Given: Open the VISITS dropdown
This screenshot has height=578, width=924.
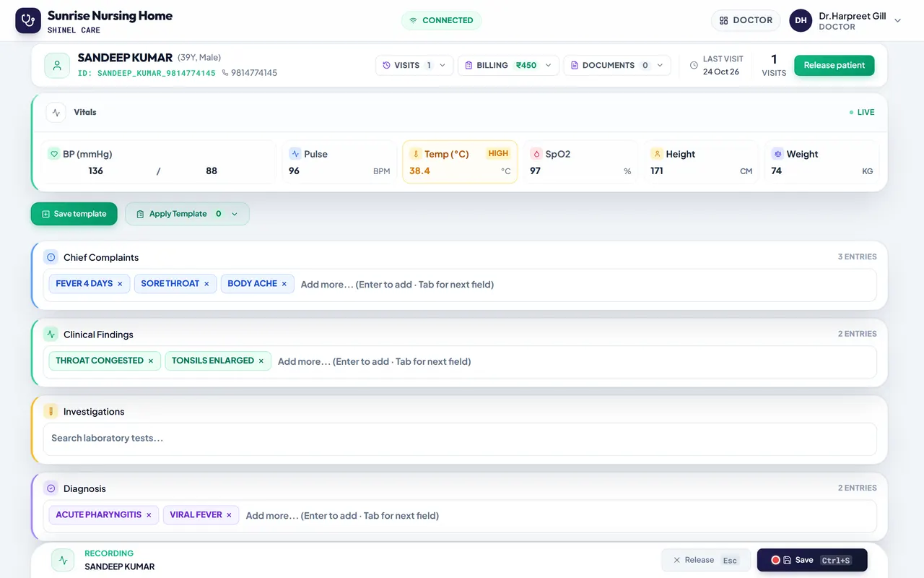Looking at the screenshot, I should [414, 65].
